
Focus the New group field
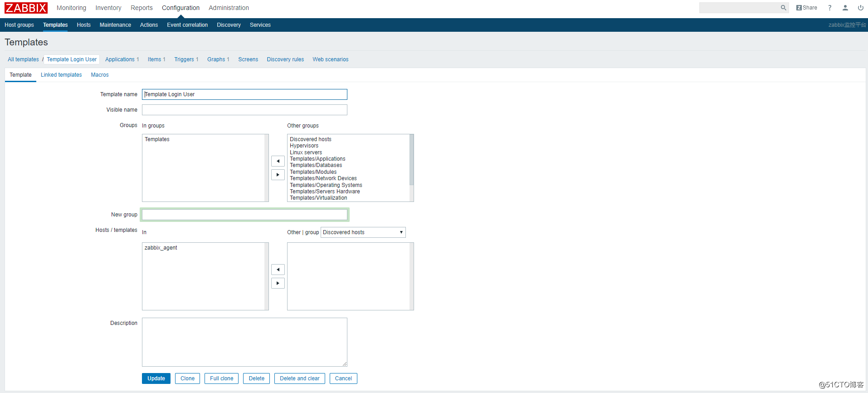click(x=244, y=215)
